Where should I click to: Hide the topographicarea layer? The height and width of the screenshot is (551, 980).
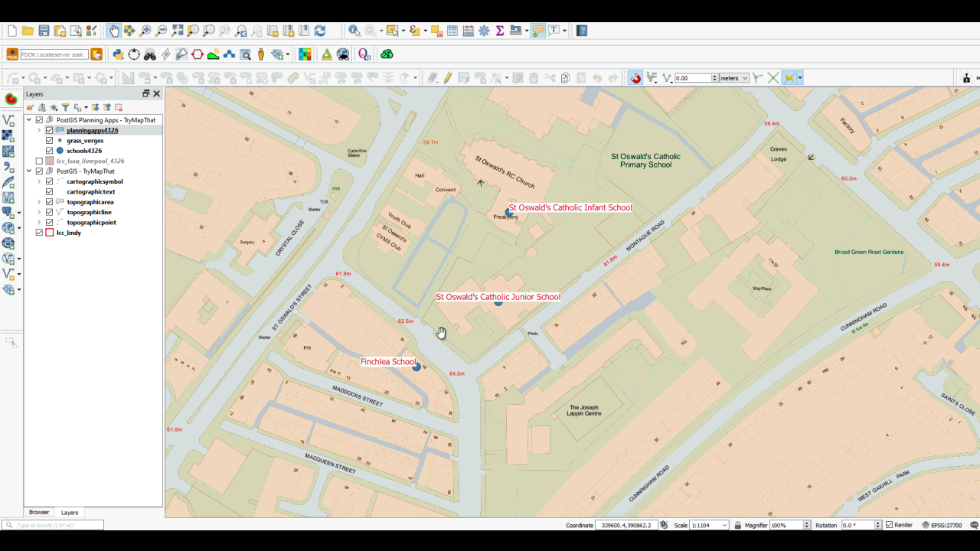pos(49,202)
